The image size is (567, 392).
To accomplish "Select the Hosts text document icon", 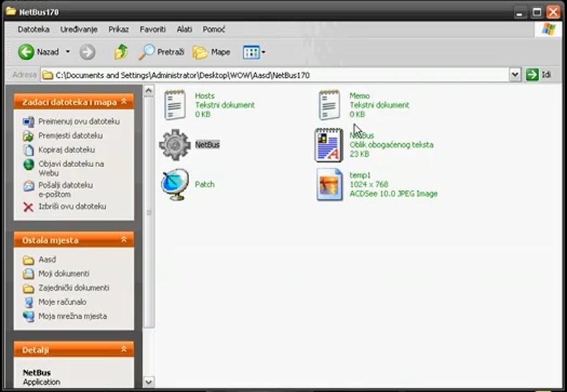I will pyautogui.click(x=175, y=105).
